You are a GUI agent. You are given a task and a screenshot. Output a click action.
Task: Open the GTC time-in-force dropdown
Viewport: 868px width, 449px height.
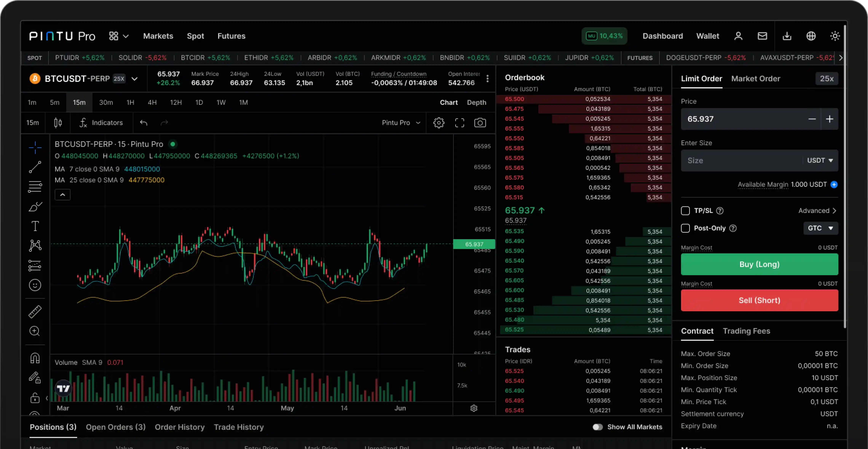pyautogui.click(x=820, y=228)
